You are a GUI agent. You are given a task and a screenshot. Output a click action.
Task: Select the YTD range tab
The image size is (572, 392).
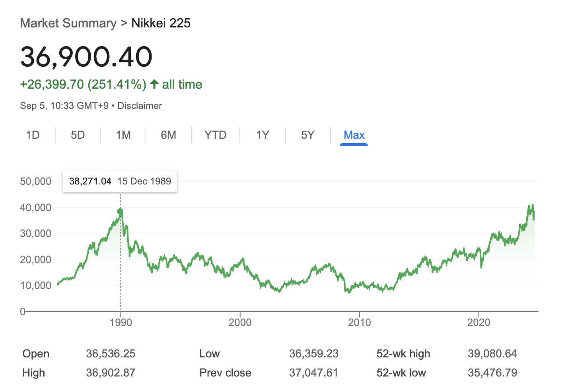(215, 135)
